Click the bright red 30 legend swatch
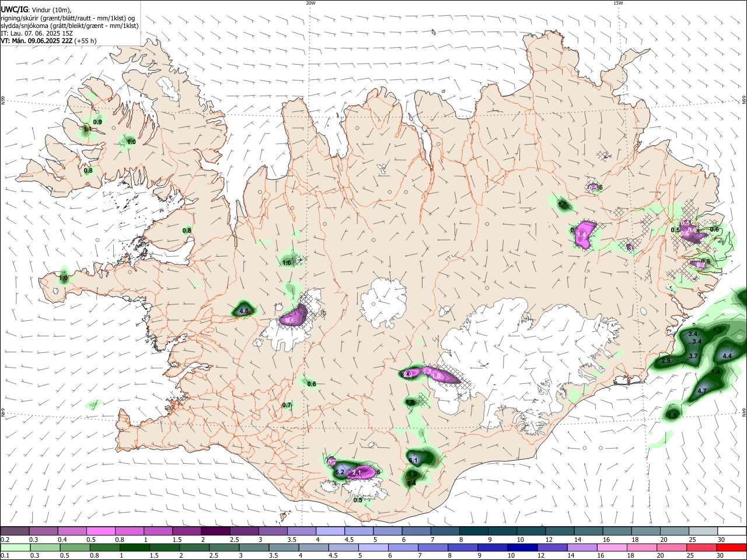Screen dimensions: 747x560 (x=731, y=547)
